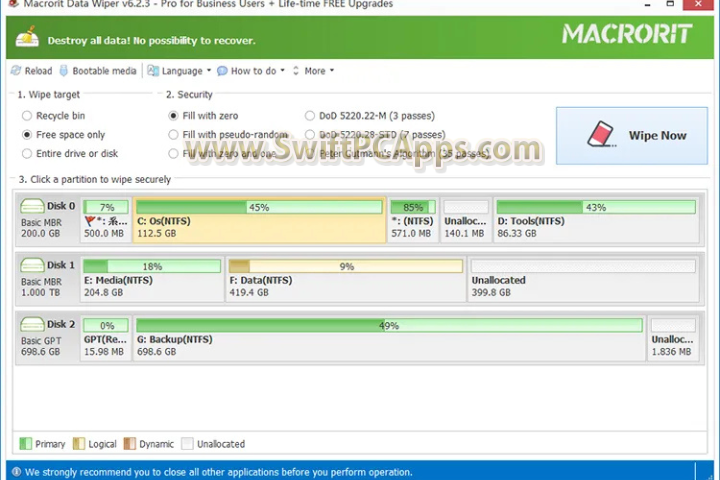Click the 9% usage bar of F: Data
This screenshot has width=720, height=480.
click(346, 266)
